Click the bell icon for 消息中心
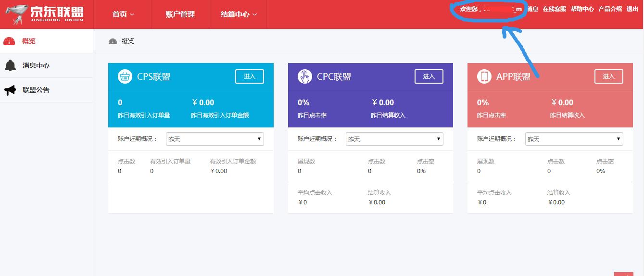This screenshot has width=644, height=276. point(10,65)
